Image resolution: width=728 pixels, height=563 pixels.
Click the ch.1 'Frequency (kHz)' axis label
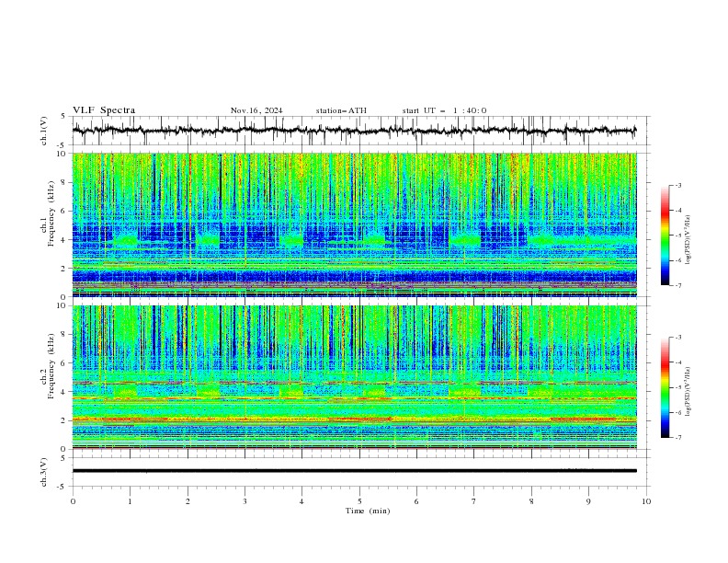(x=51, y=213)
